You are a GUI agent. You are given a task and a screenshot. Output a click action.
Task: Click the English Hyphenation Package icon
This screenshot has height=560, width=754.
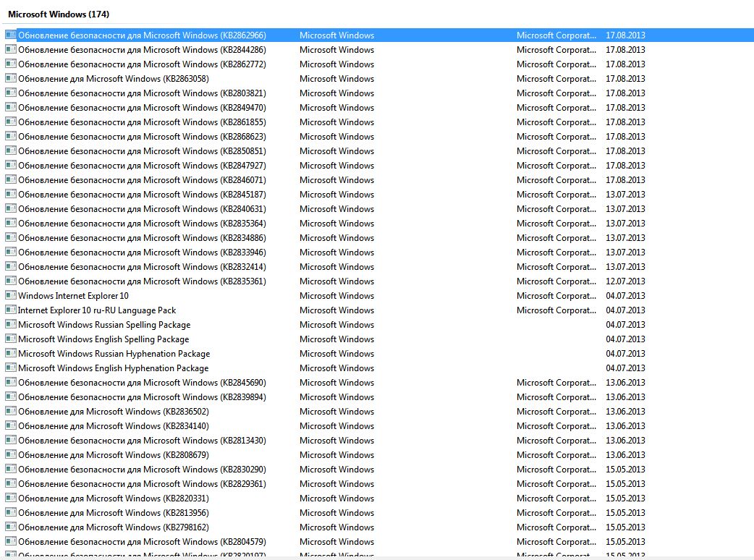(x=11, y=368)
